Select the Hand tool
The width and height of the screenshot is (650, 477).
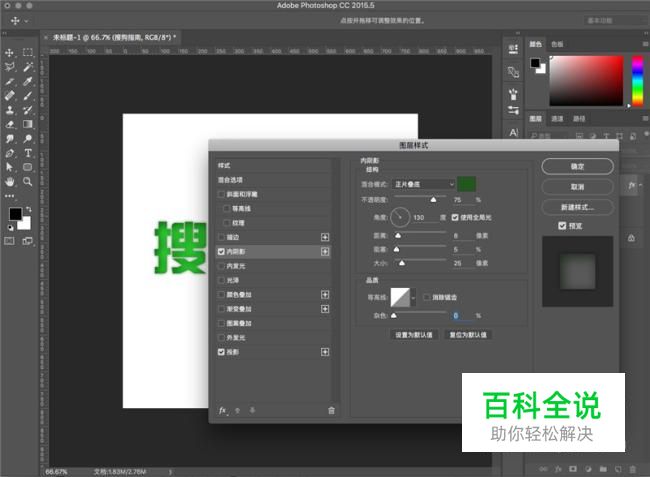pyautogui.click(x=9, y=182)
